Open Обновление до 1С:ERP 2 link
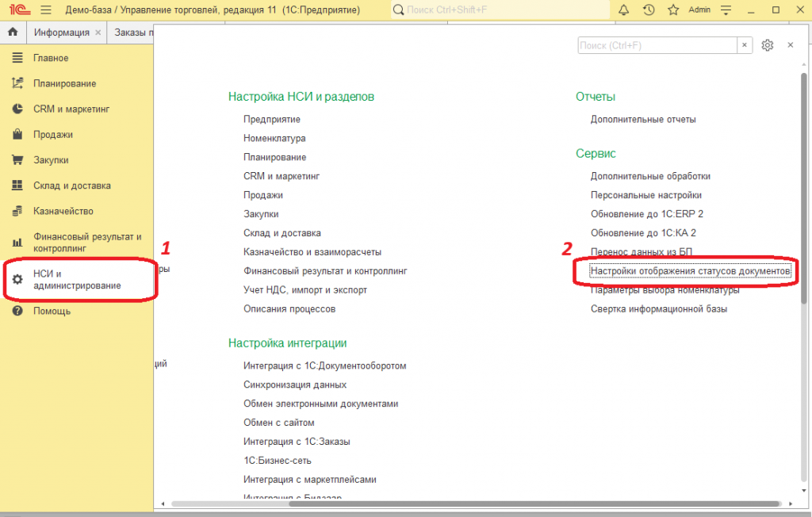The height and width of the screenshot is (517, 812). click(x=647, y=214)
